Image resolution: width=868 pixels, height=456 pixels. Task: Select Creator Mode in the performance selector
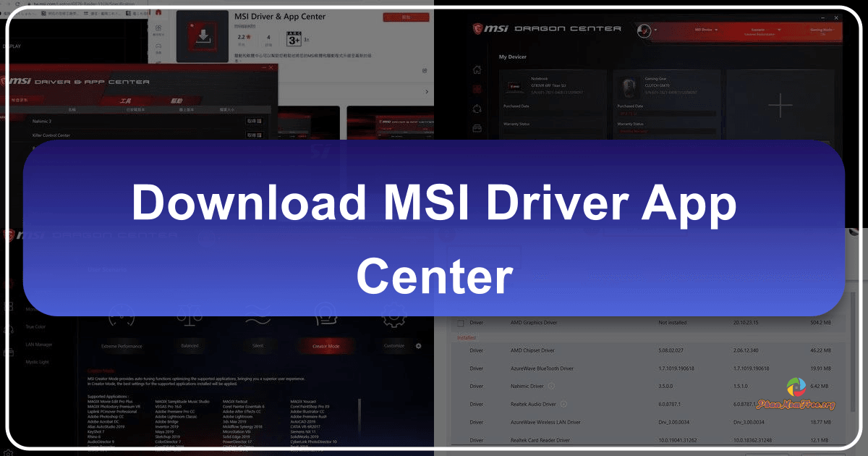point(325,345)
